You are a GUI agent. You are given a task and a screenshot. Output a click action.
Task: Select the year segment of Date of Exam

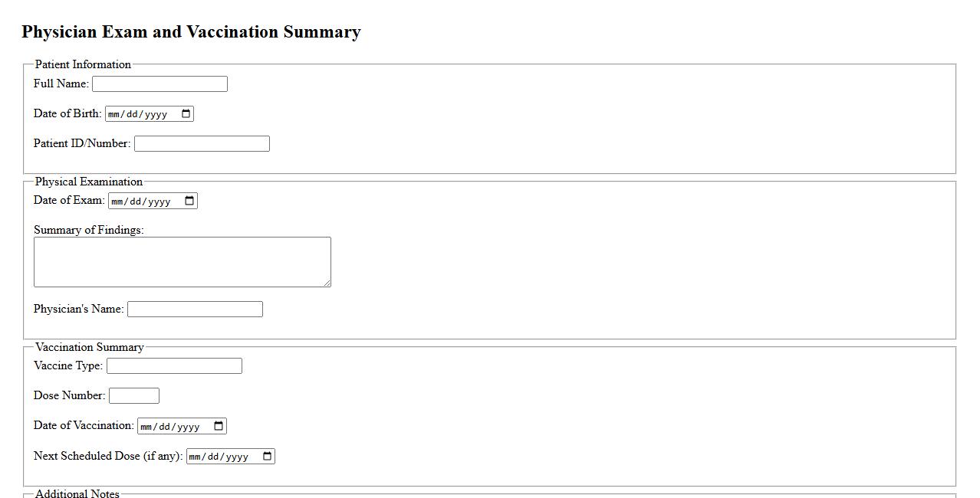tap(159, 202)
